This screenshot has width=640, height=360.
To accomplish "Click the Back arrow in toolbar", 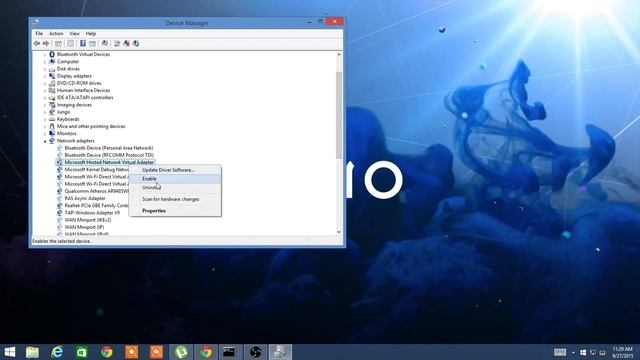I will (37, 43).
